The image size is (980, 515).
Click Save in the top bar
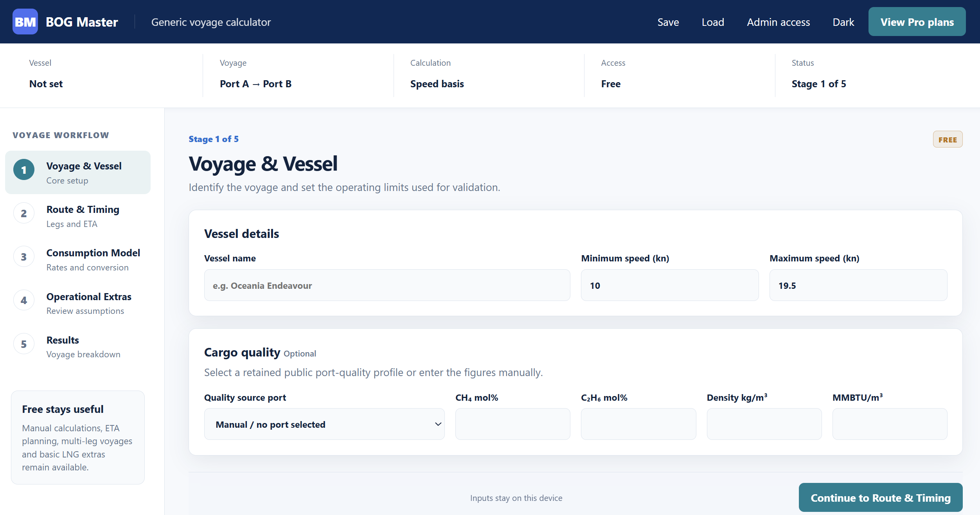(668, 22)
